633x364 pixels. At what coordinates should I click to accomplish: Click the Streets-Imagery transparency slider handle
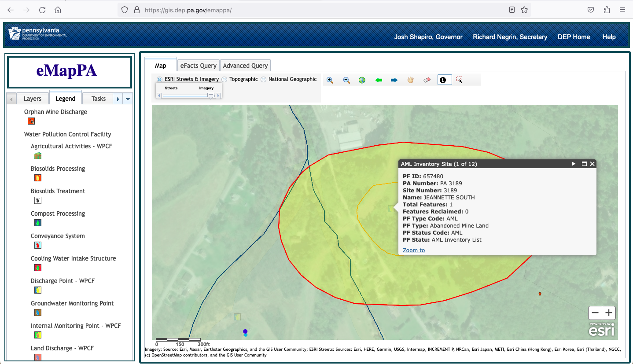(211, 96)
